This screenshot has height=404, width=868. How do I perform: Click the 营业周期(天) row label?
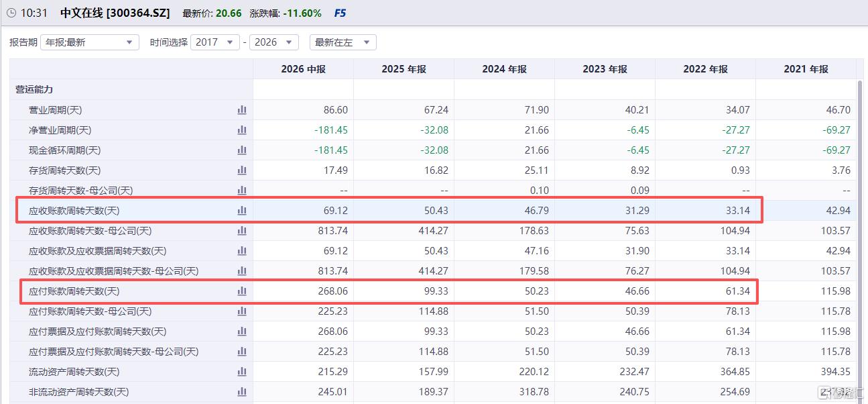point(56,110)
